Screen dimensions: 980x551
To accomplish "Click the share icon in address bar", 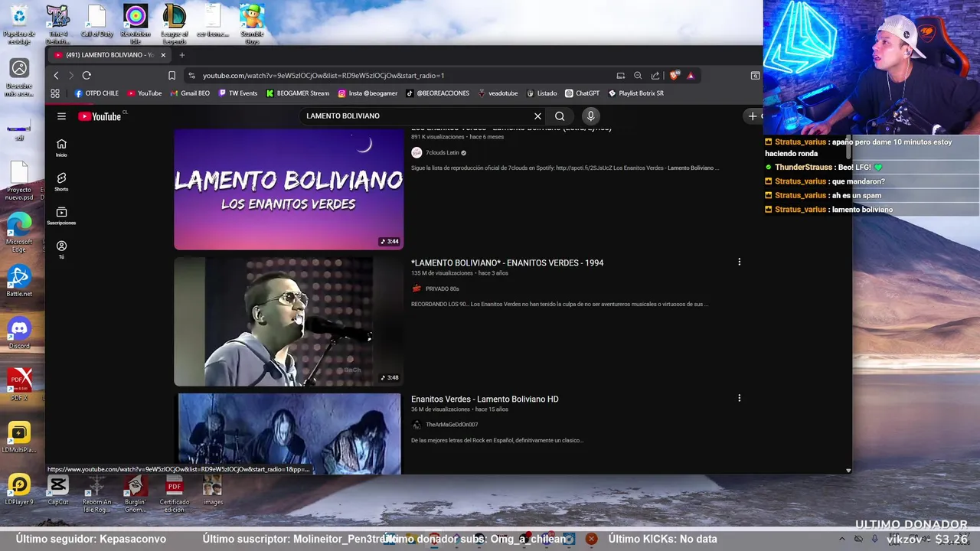I will pos(655,75).
